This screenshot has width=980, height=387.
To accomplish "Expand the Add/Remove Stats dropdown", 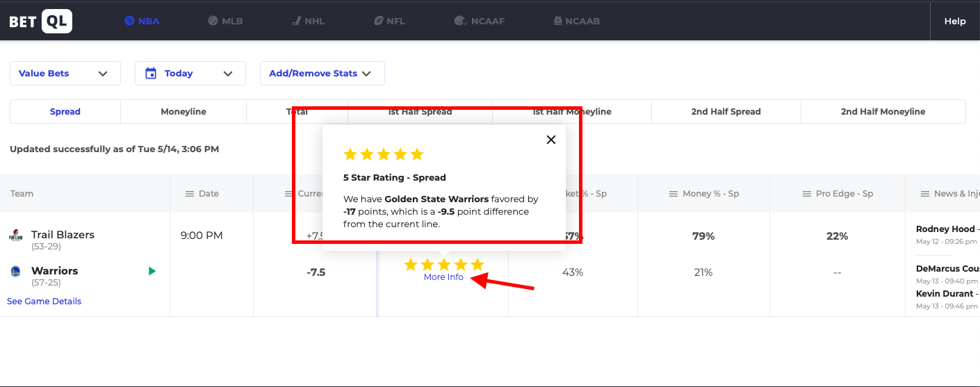I will coord(322,74).
